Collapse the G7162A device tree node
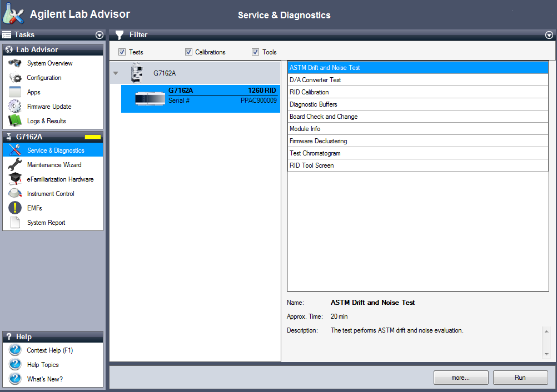The image size is (557, 392). click(115, 72)
